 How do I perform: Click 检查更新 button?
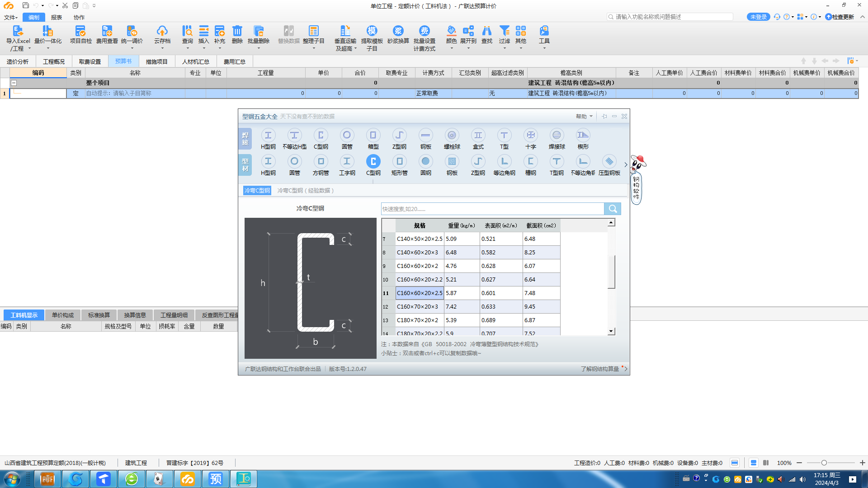[x=840, y=17]
